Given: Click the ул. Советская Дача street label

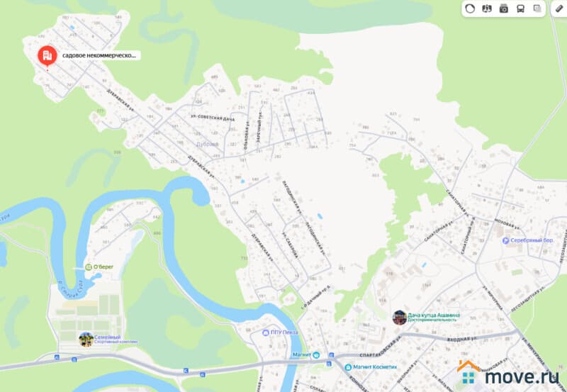Looking at the screenshot, I should click(213, 117).
